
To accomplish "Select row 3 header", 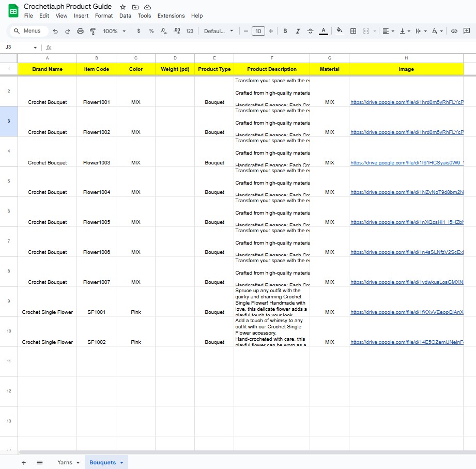I will (9, 121).
